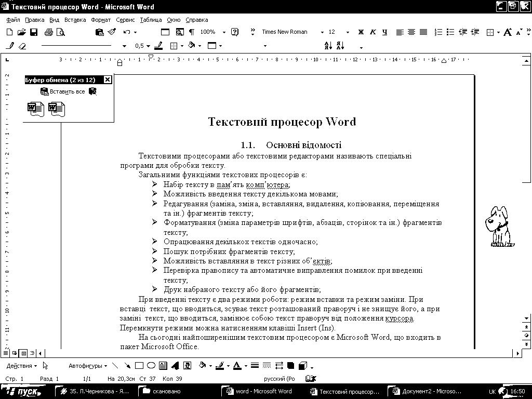Apply numbered list formatting

[438, 32]
